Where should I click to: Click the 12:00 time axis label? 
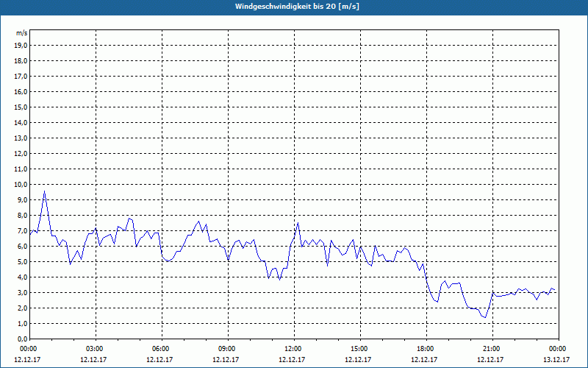pos(294,349)
